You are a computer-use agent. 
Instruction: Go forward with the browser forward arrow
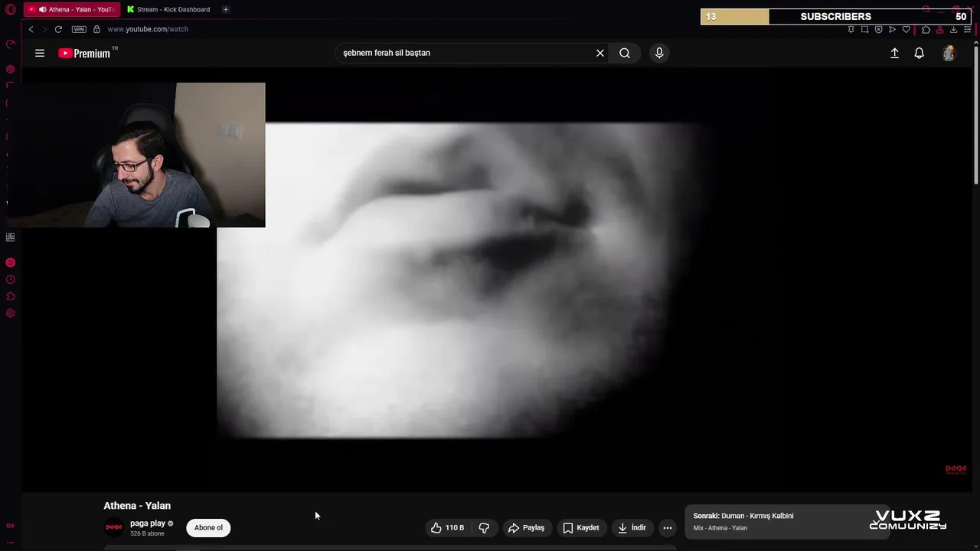coord(44,29)
